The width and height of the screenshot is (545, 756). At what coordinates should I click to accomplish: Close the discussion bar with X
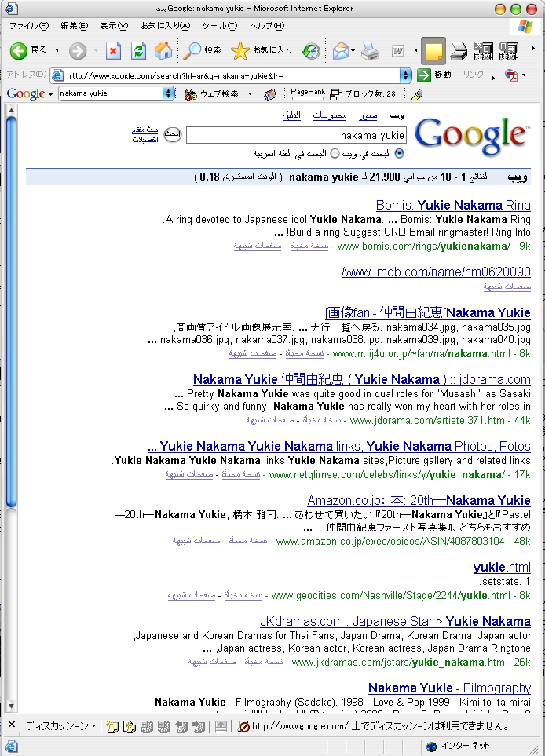pyautogui.click(x=11, y=725)
